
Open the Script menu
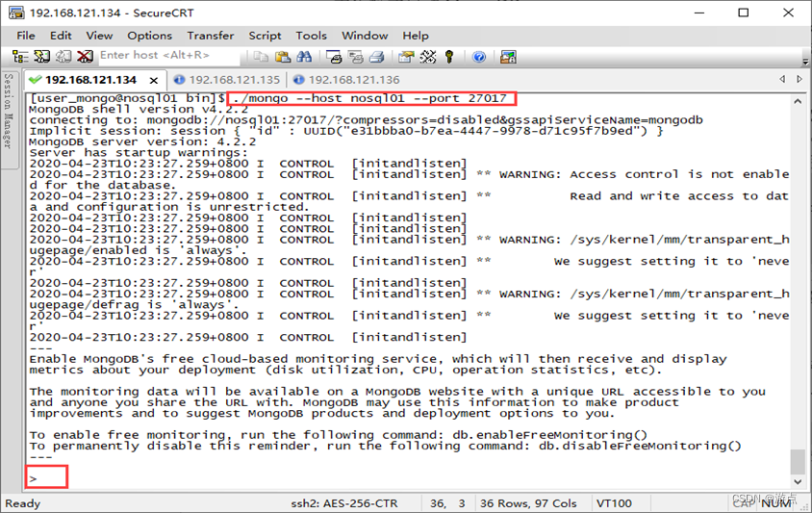point(265,36)
